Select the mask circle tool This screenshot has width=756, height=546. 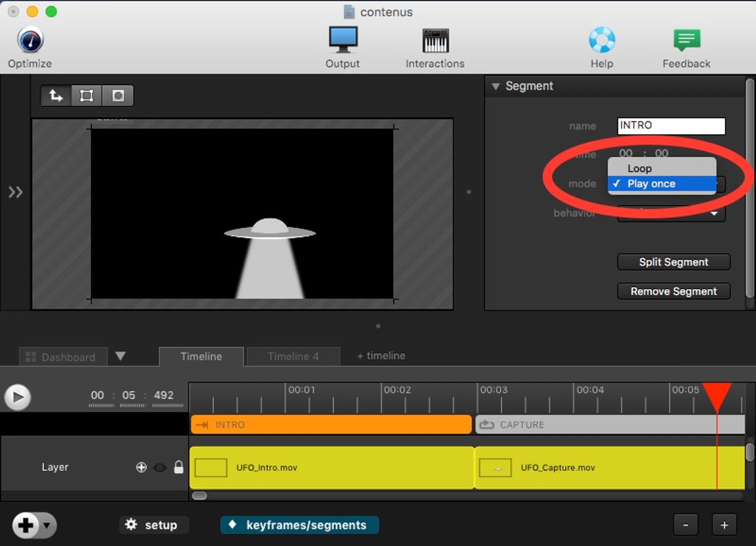tap(118, 96)
